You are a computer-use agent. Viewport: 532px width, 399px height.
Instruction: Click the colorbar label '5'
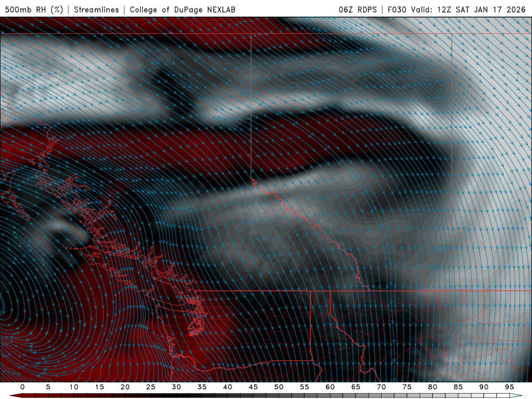click(x=48, y=387)
